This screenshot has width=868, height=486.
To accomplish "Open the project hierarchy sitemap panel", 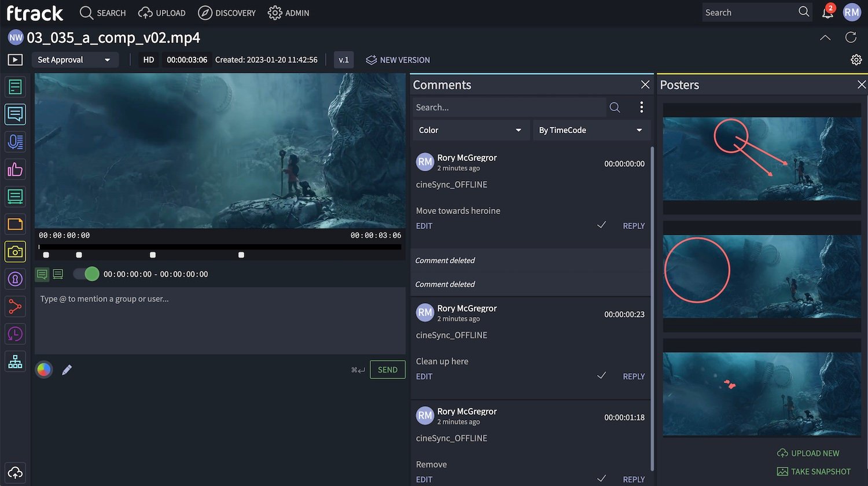I will pos(15,361).
